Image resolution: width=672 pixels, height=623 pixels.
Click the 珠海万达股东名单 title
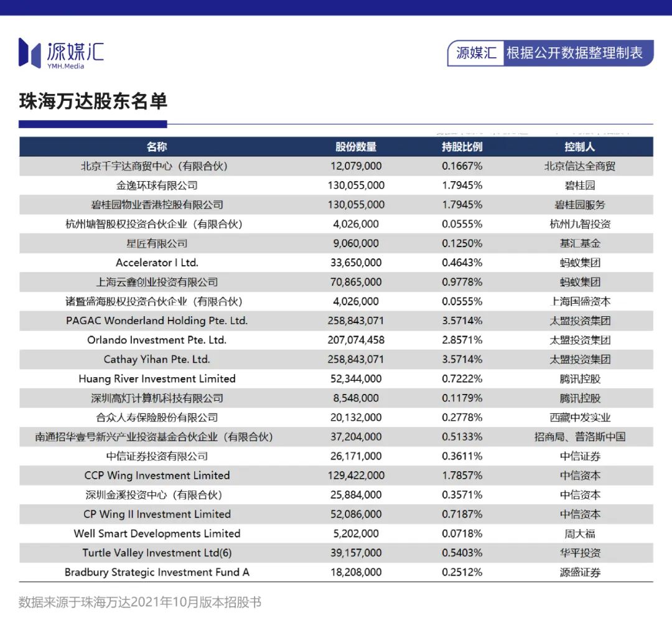coord(93,101)
